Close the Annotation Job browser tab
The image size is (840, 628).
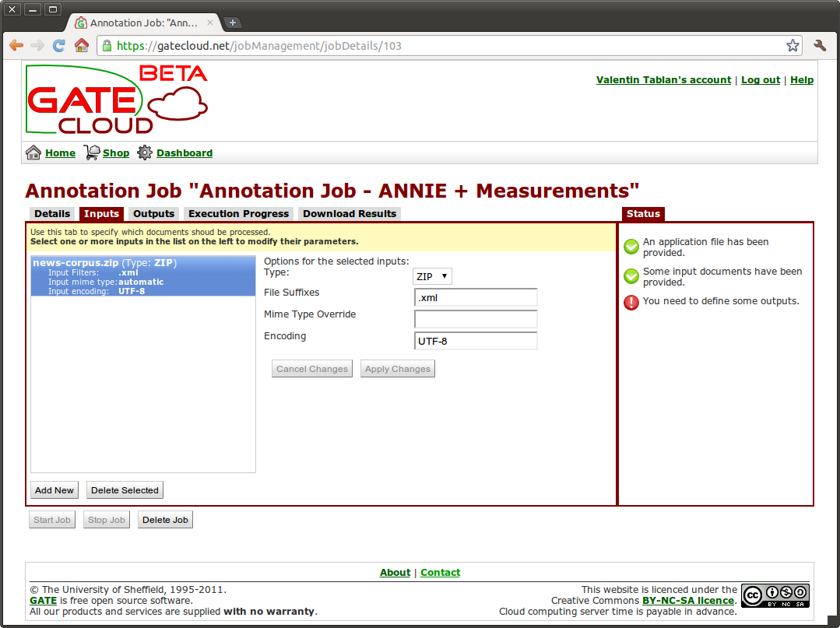[x=210, y=23]
